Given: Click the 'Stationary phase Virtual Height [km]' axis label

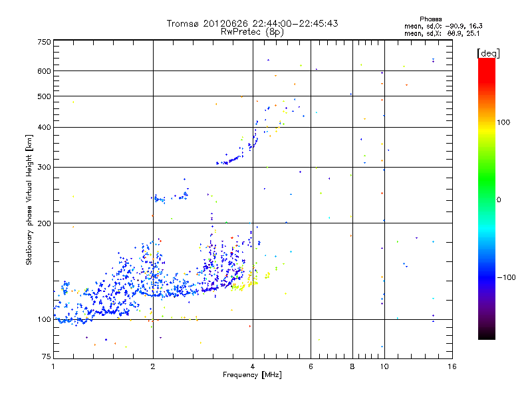Looking at the screenshot, I should coord(29,200).
